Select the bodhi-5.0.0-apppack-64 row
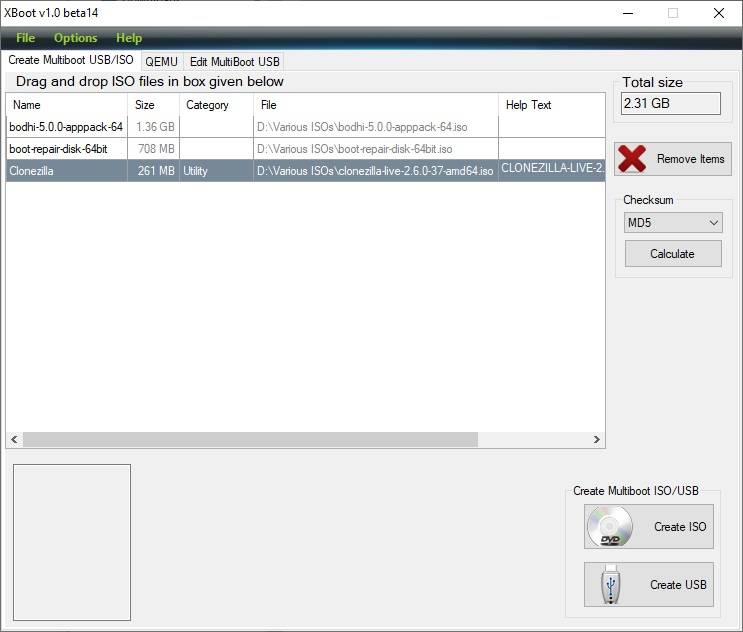 point(66,127)
